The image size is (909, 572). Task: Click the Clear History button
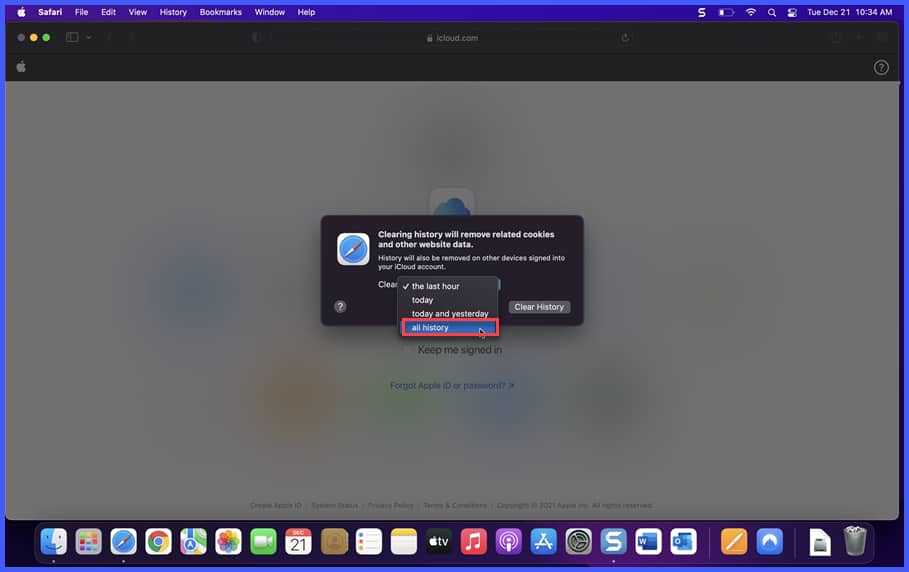pos(539,307)
